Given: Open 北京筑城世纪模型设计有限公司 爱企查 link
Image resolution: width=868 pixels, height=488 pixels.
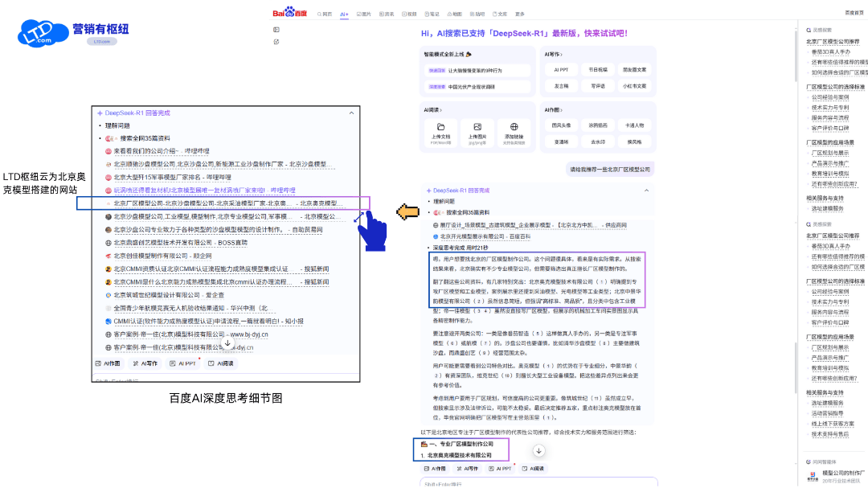Looking at the screenshot, I should tap(169, 295).
